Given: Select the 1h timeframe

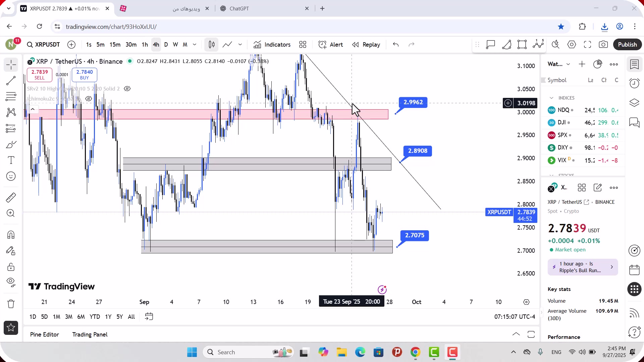Looking at the screenshot, I should (x=145, y=45).
